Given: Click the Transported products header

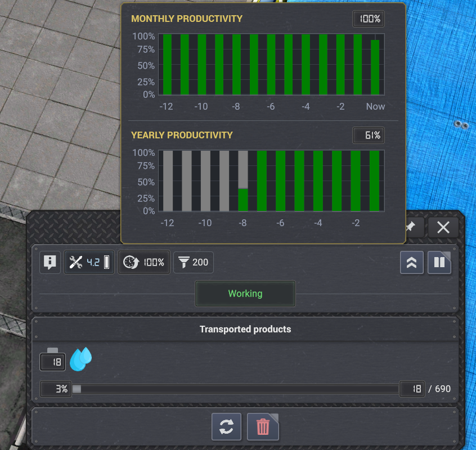Looking at the screenshot, I should [245, 329].
